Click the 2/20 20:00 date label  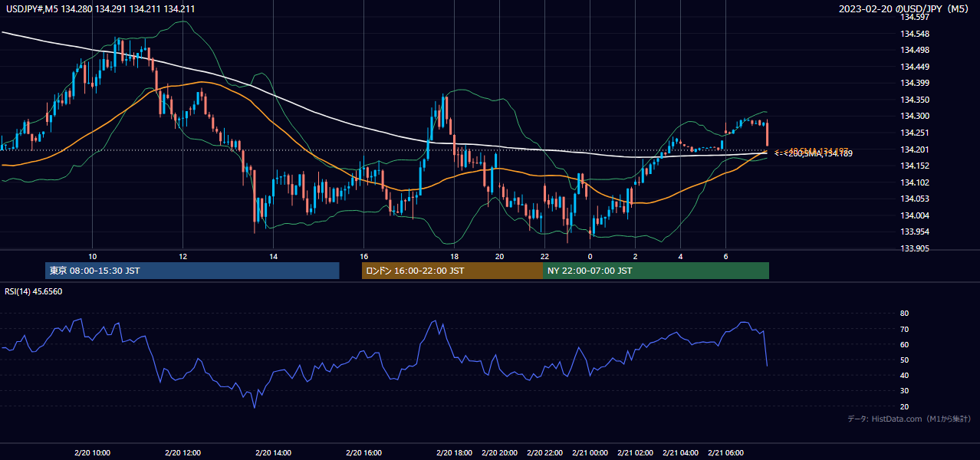(x=499, y=453)
